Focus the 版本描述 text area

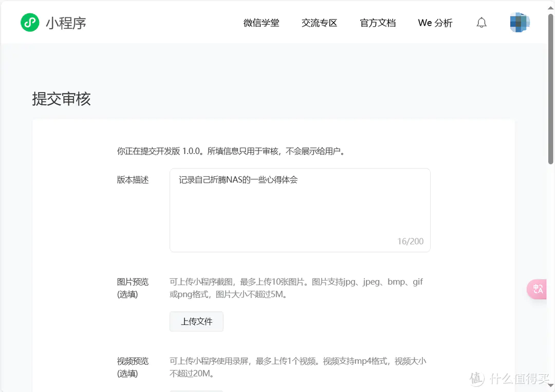(x=300, y=210)
